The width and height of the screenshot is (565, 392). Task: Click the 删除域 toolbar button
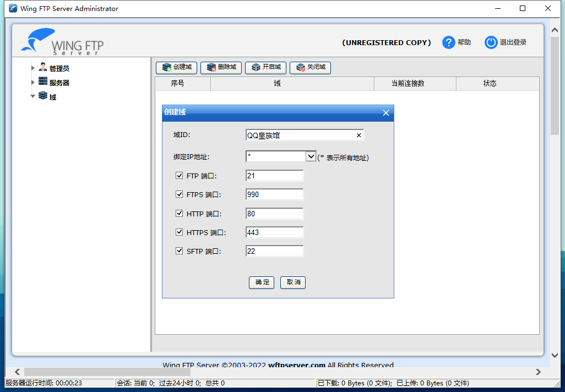[x=221, y=67]
